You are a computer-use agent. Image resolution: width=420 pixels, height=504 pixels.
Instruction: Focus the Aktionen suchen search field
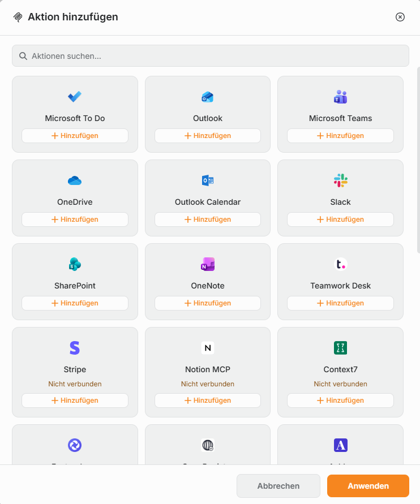[211, 56]
